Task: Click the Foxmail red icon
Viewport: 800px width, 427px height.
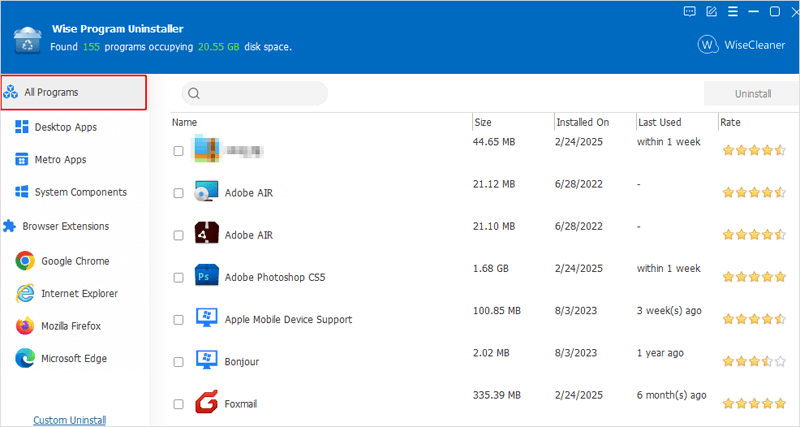Action: coord(206,402)
